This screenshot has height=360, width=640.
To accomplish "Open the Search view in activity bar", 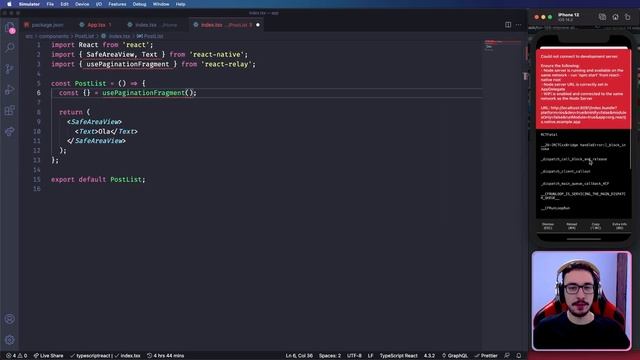I will [x=10, y=48].
